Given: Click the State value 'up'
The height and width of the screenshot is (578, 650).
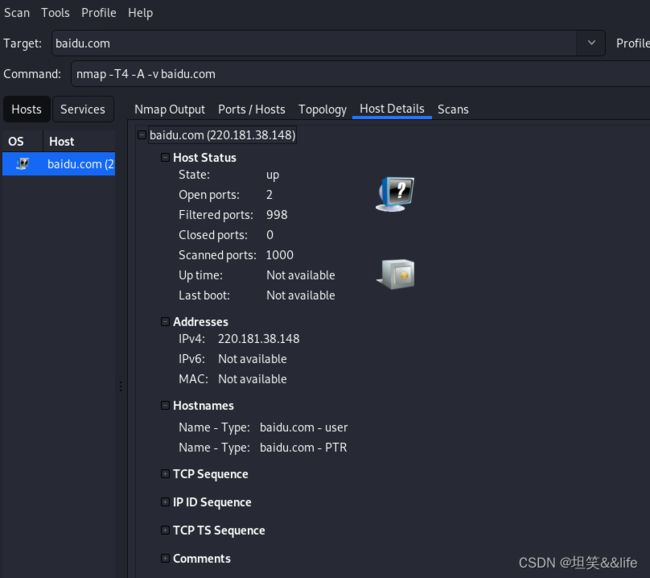Looking at the screenshot, I should (273, 175).
